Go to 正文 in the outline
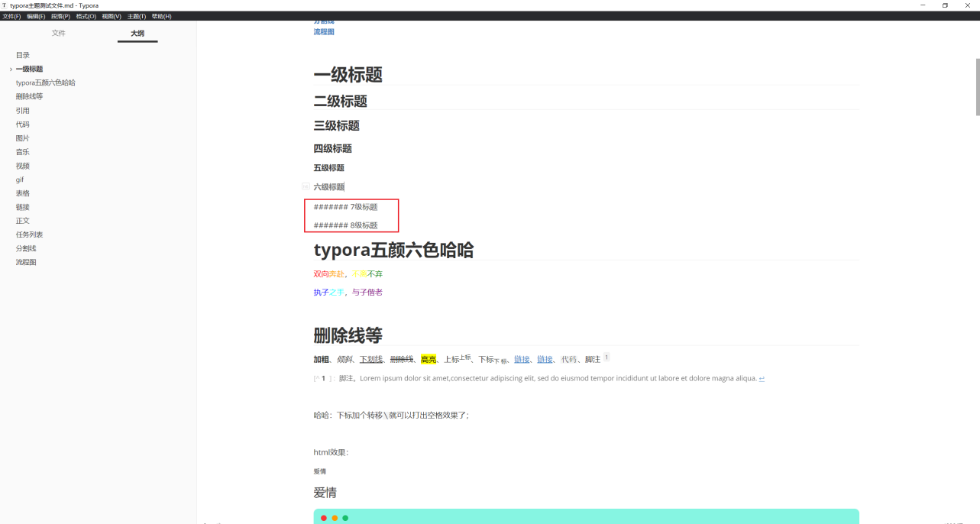980x524 pixels. click(23, 221)
